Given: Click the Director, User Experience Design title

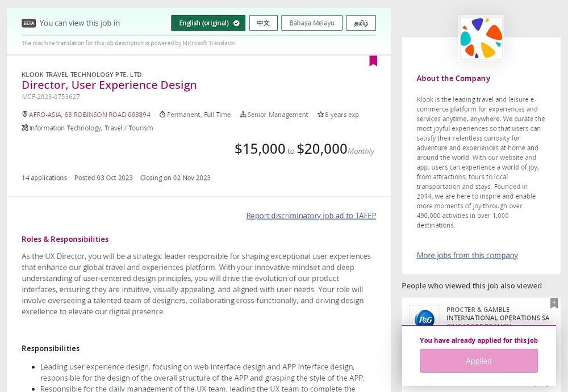Looking at the screenshot, I should pyautogui.click(x=109, y=85).
